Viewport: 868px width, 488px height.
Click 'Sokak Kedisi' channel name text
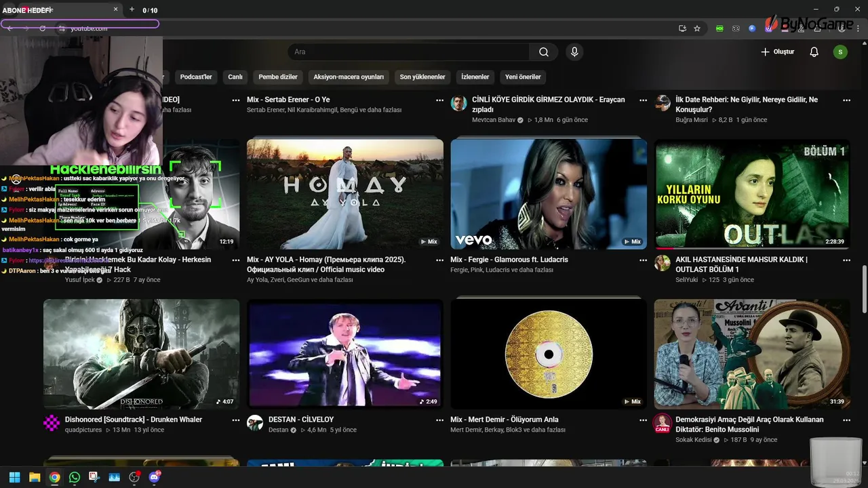[694, 440]
